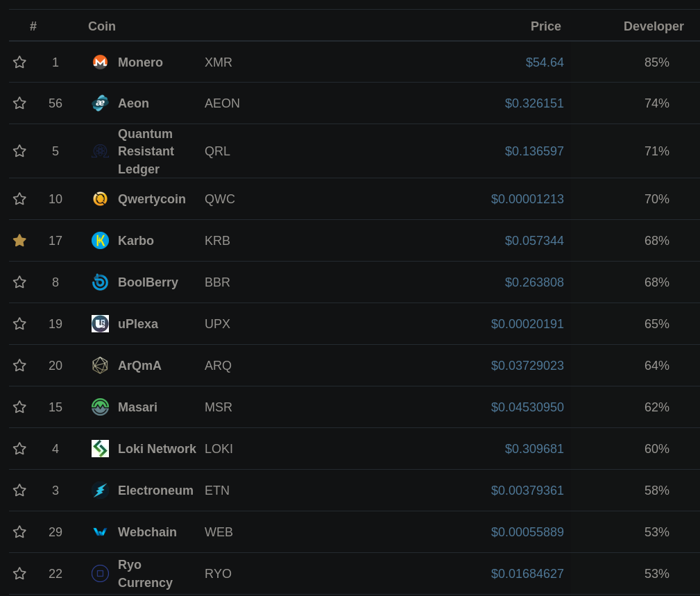Click the Monero coin logo
The image size is (700, 596).
click(x=100, y=62)
